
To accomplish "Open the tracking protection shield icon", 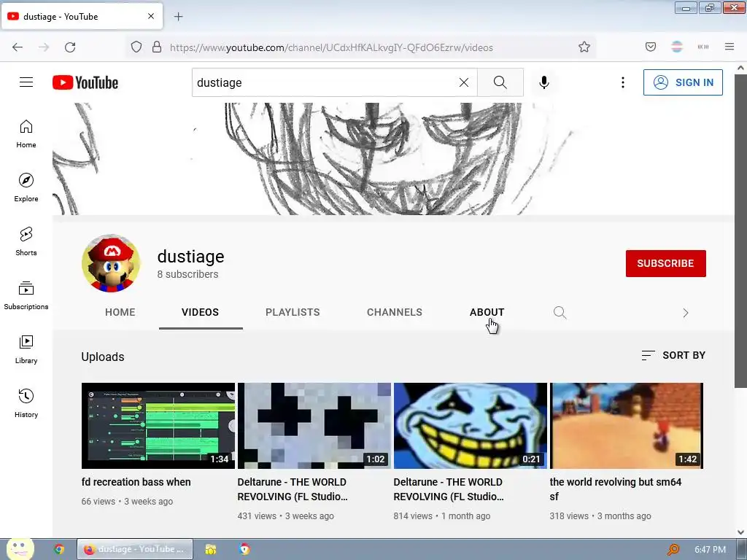I will point(136,47).
